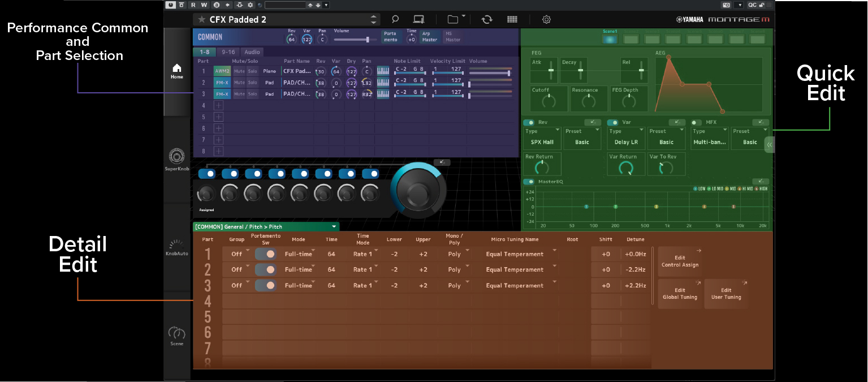The width and height of the screenshot is (868, 382).
Task: Toggle the Rev effect switch
Action: point(529,122)
